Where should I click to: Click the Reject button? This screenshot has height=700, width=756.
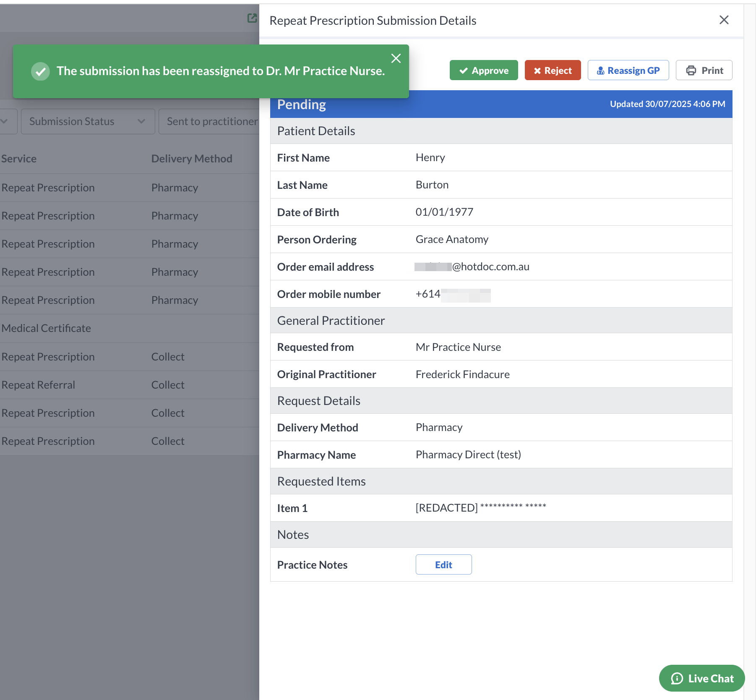tap(553, 71)
